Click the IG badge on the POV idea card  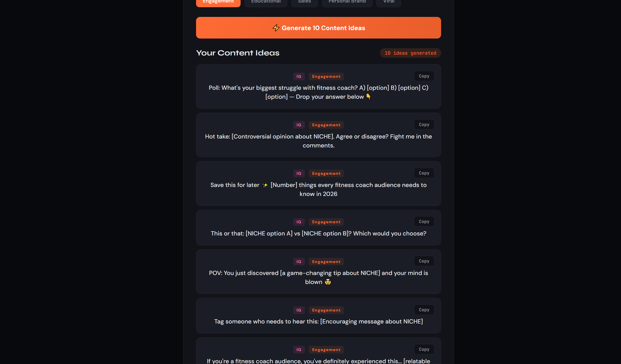click(299, 261)
